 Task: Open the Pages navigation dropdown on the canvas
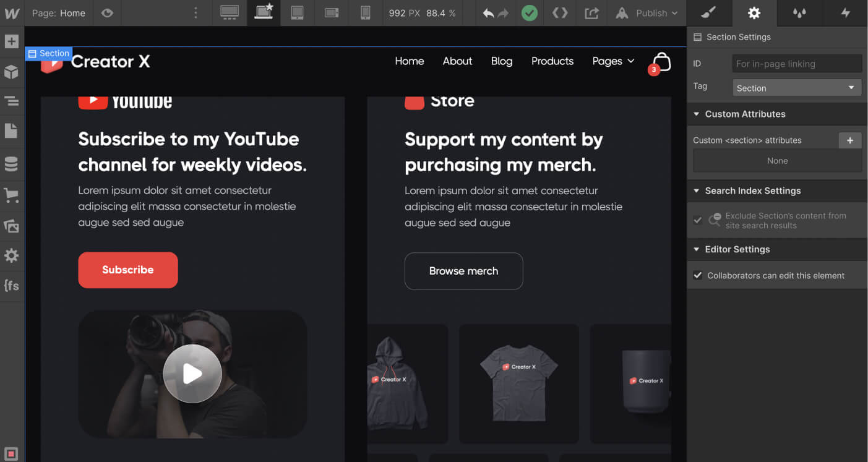(612, 61)
